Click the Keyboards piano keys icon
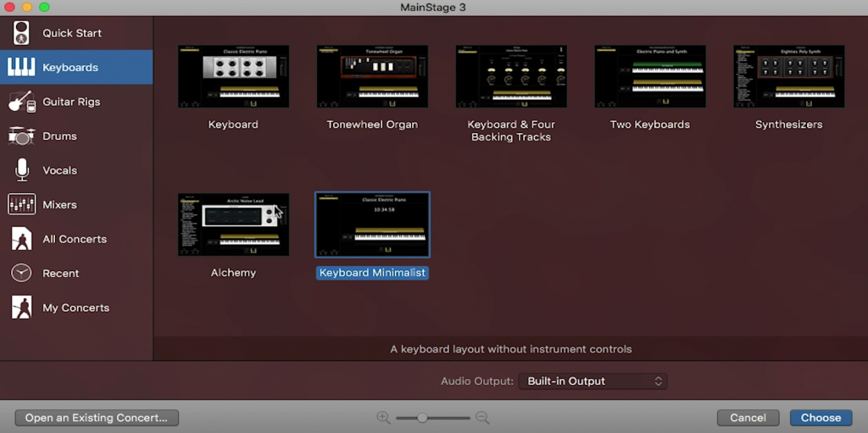Image resolution: width=868 pixels, height=433 pixels. click(x=21, y=68)
